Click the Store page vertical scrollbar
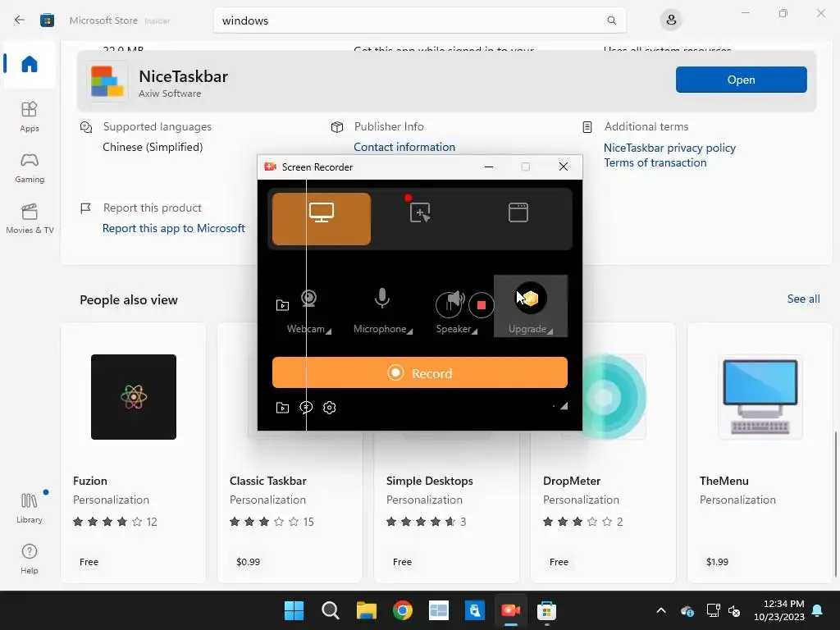This screenshot has width=840, height=630. 836,504
